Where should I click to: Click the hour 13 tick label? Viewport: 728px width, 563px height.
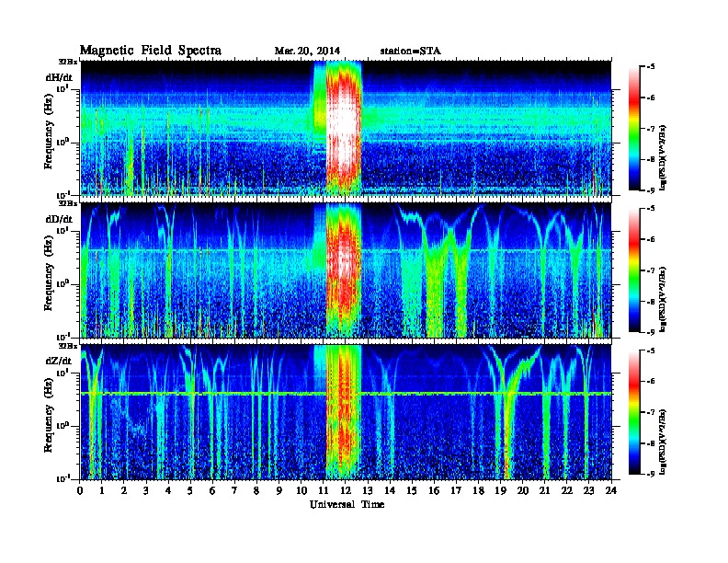pyautogui.click(x=368, y=491)
